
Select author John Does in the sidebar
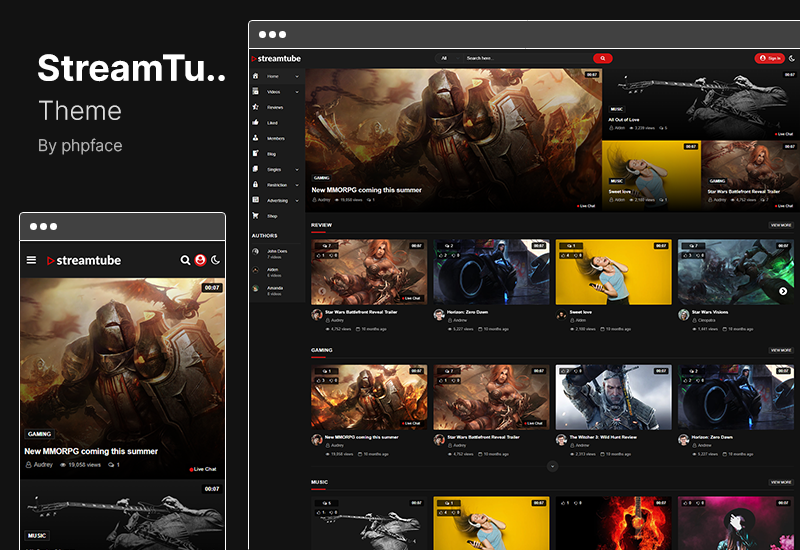(x=277, y=251)
